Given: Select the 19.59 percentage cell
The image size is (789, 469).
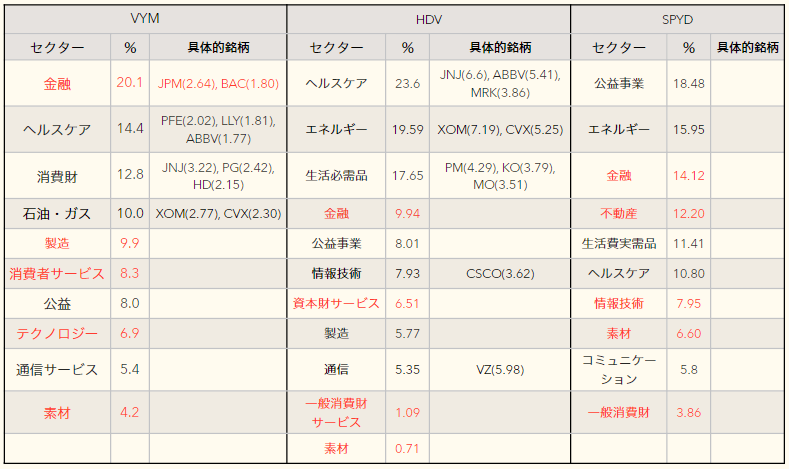Looking at the screenshot, I should click(x=408, y=129).
